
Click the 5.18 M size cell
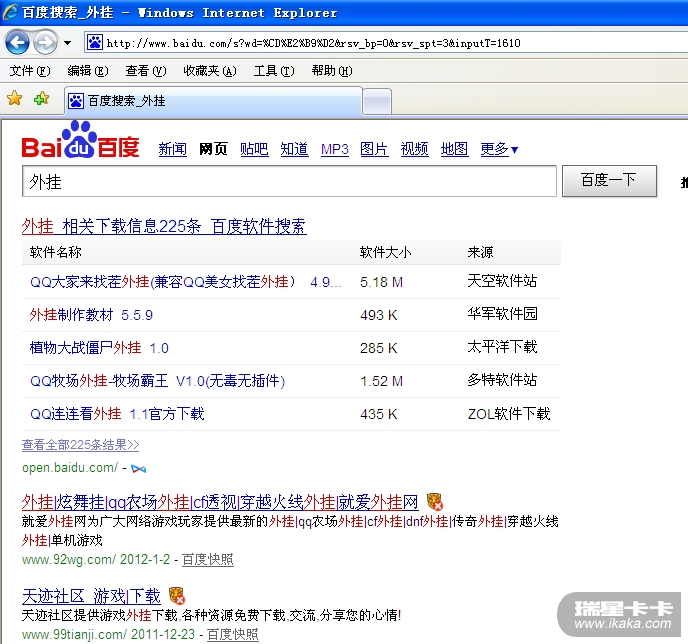(381, 282)
